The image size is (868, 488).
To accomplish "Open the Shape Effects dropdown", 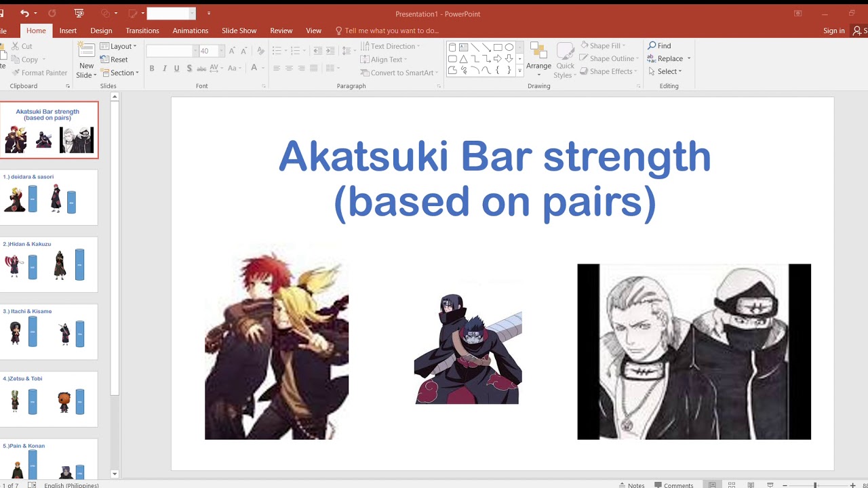I will coord(608,71).
